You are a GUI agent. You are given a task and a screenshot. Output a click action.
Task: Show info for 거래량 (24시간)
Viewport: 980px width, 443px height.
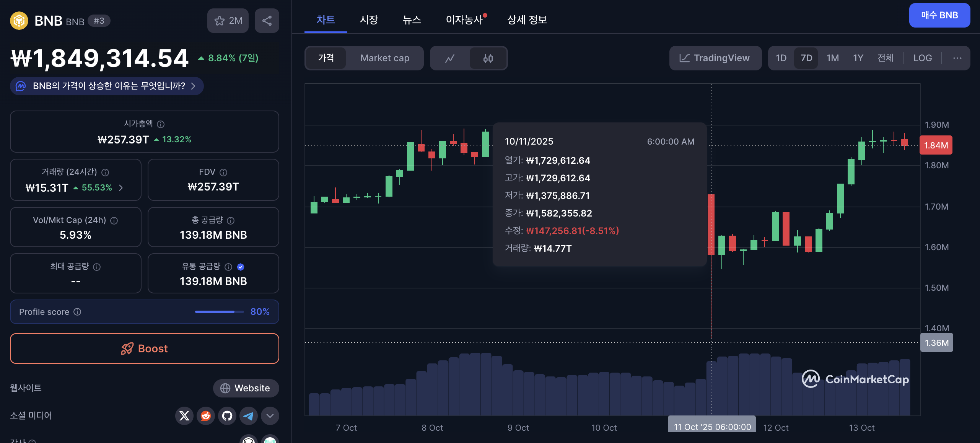(105, 172)
